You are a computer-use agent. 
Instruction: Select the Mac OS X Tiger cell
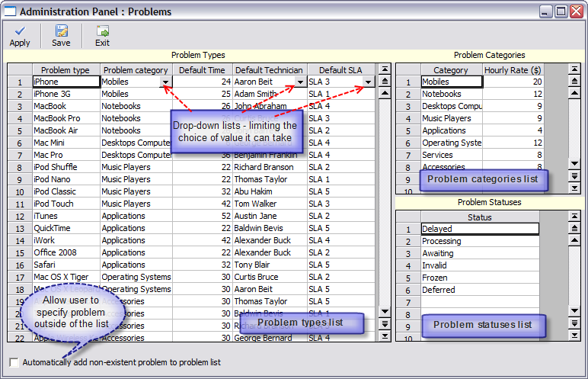pyautogui.click(x=66, y=278)
